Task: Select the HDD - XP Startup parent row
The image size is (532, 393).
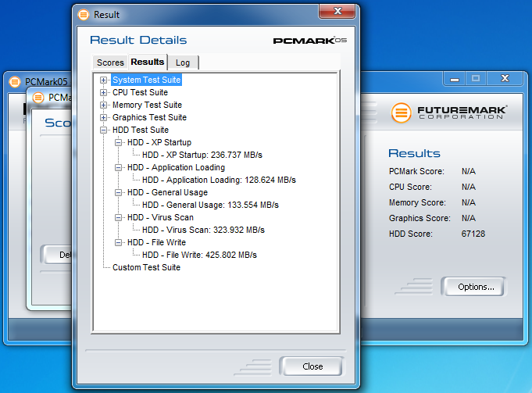Action: (159, 142)
